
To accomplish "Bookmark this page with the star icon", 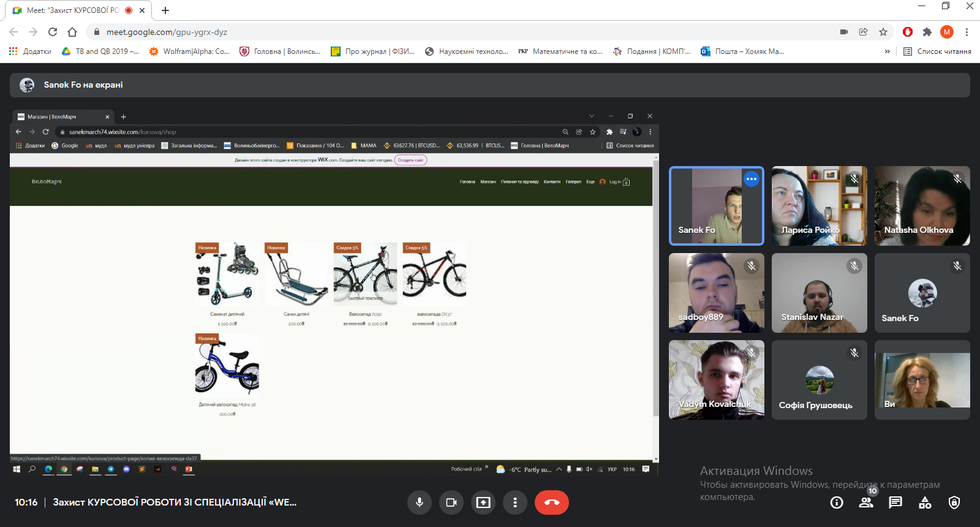I will [x=883, y=32].
